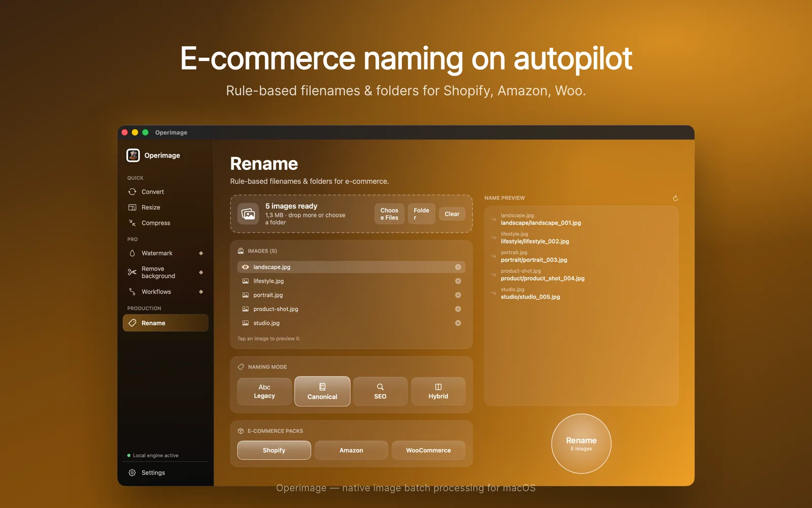Click preview name product/product_shot_004.jpg
The height and width of the screenshot is (508, 812).
click(543, 278)
